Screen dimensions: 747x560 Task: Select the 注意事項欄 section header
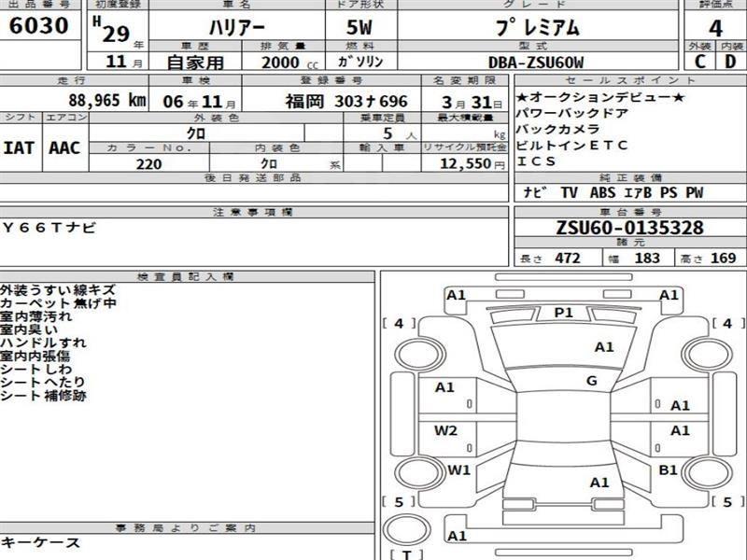pos(253,213)
